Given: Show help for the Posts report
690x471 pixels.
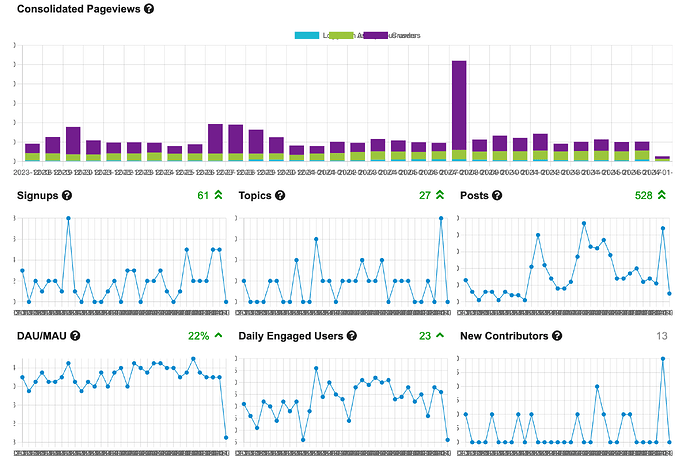Looking at the screenshot, I should click(497, 195).
